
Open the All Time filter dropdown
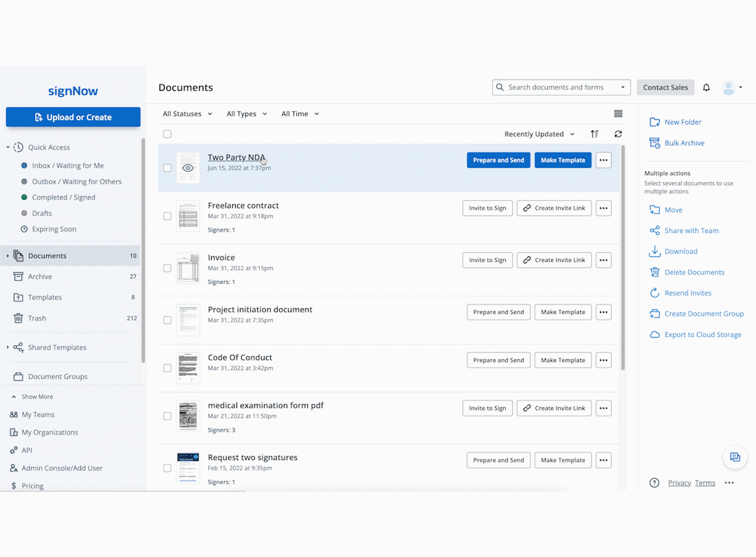(300, 114)
